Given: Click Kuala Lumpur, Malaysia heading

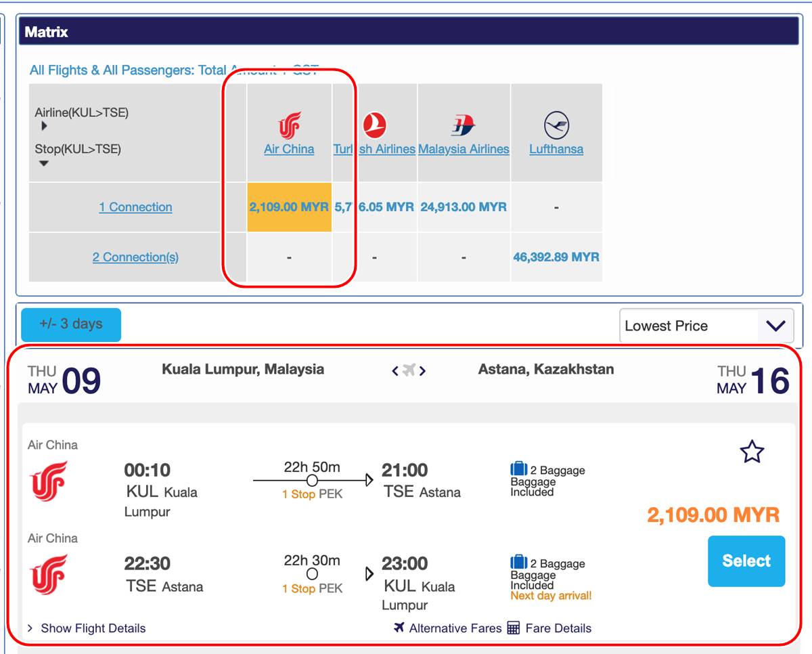Looking at the screenshot, I should 243,369.
